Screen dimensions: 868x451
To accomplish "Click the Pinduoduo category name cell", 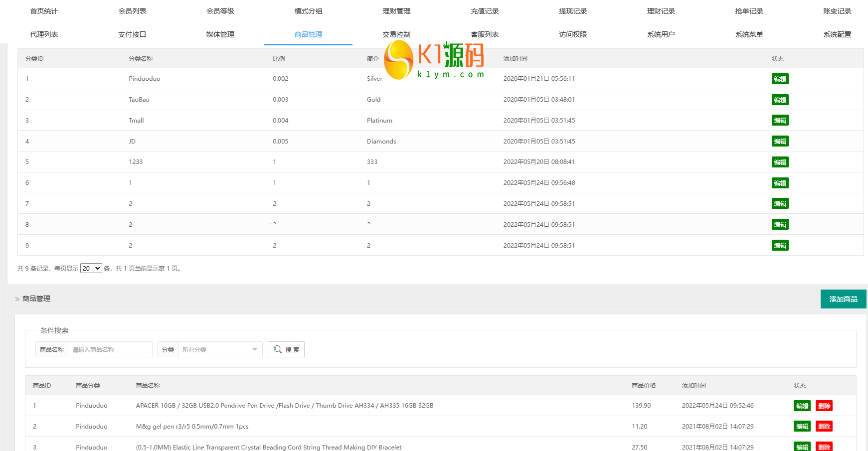I will (145, 79).
